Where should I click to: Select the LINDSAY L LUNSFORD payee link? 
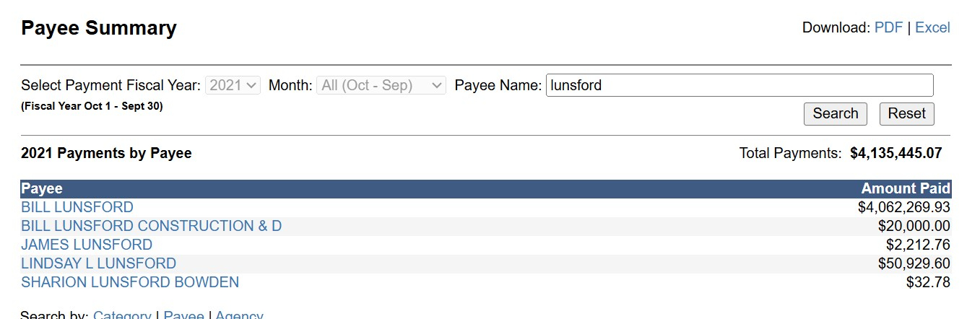pyautogui.click(x=98, y=263)
